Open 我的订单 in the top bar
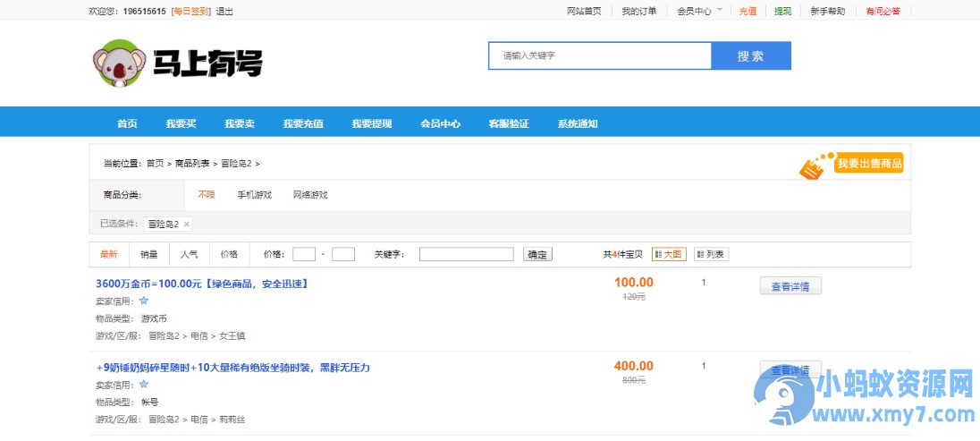Screen dimensions: 980x441 (638, 12)
